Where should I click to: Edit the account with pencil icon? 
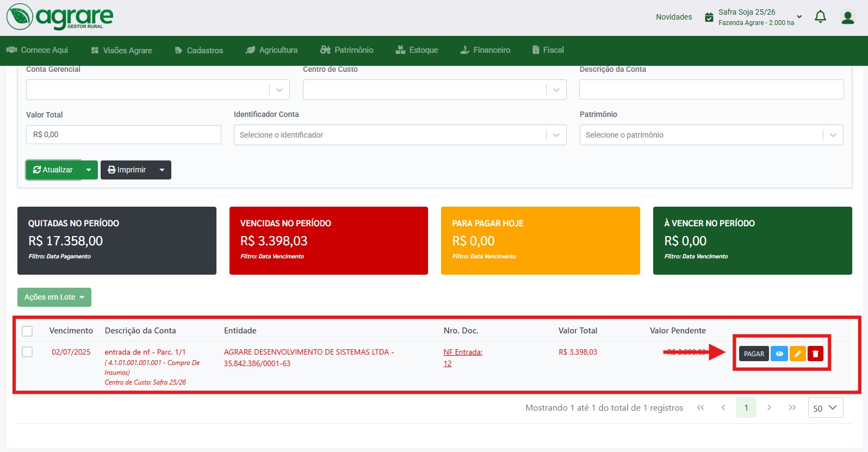pos(797,354)
